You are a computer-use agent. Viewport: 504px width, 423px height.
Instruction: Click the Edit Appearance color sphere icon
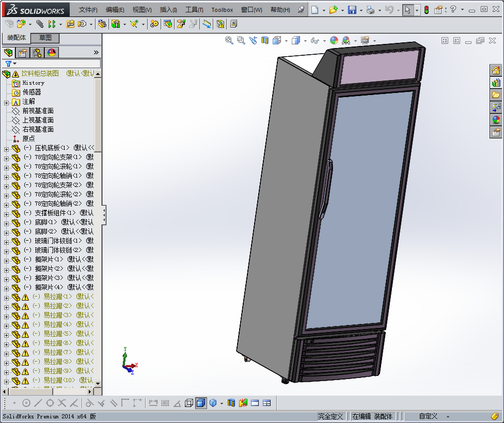click(334, 40)
